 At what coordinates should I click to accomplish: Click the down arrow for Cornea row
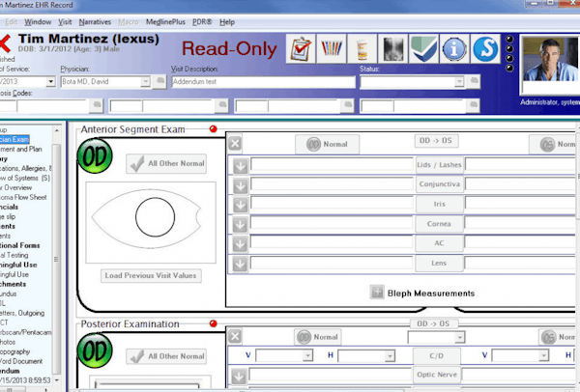(x=241, y=225)
